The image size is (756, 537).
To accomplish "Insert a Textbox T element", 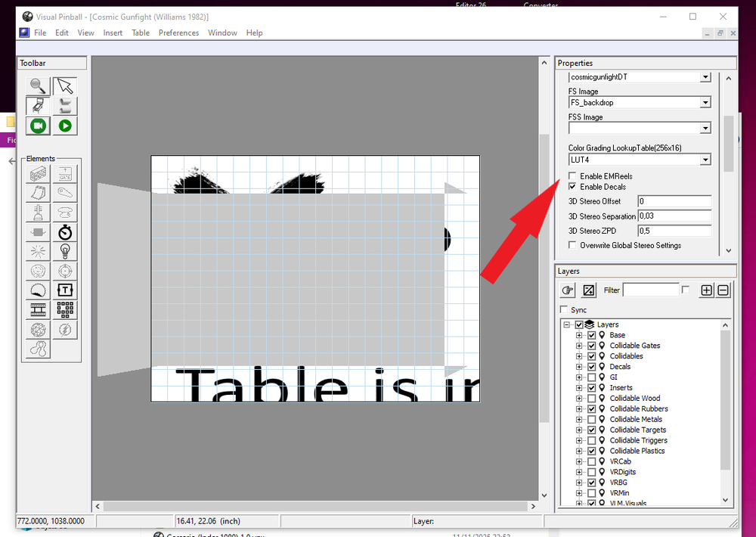I will click(65, 290).
